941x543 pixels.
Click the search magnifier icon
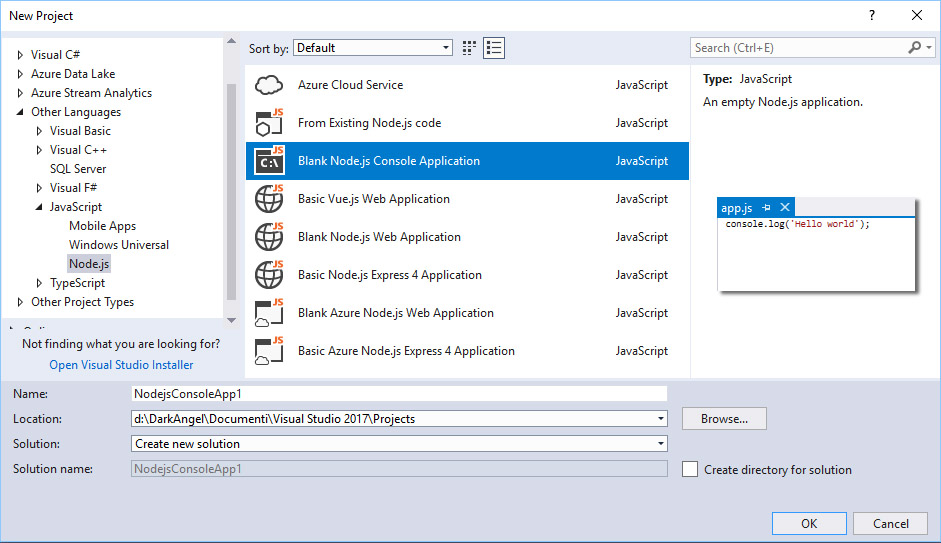pos(915,47)
